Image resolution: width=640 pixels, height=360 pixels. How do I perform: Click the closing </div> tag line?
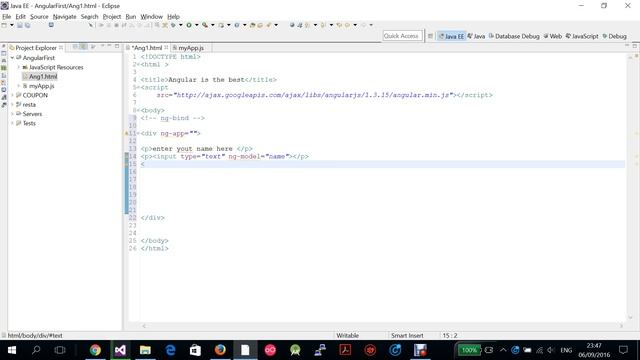pos(152,218)
